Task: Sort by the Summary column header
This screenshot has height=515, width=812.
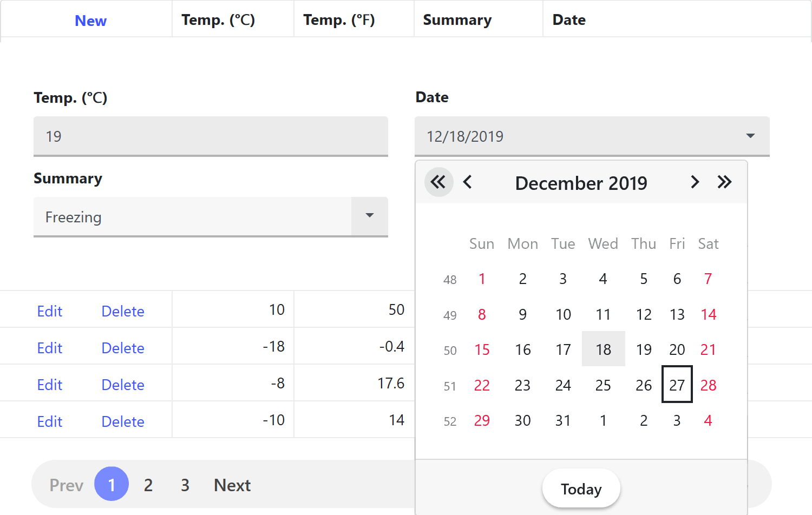Action: (x=457, y=20)
